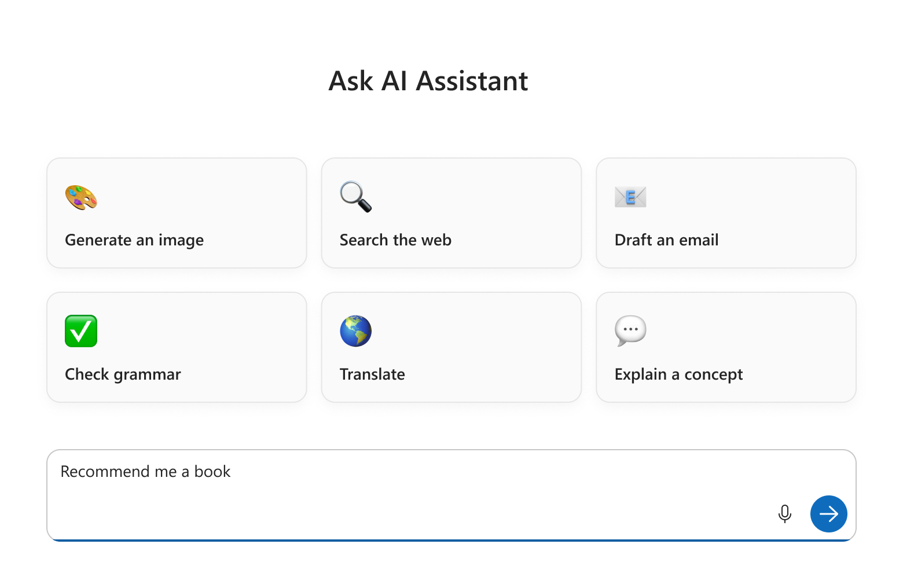Image resolution: width=903 pixels, height=588 pixels.
Task: Open the Explain a concept suggestion card
Action: click(726, 347)
